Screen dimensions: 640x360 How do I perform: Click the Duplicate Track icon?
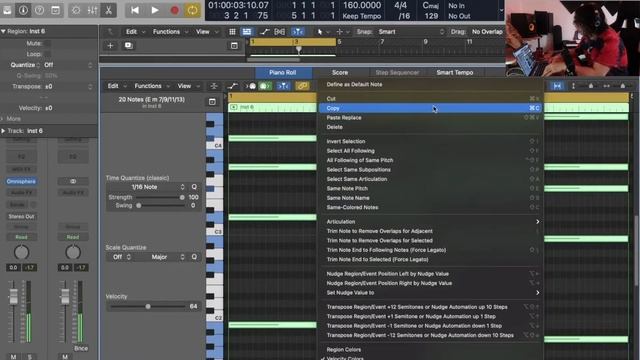(x=129, y=45)
